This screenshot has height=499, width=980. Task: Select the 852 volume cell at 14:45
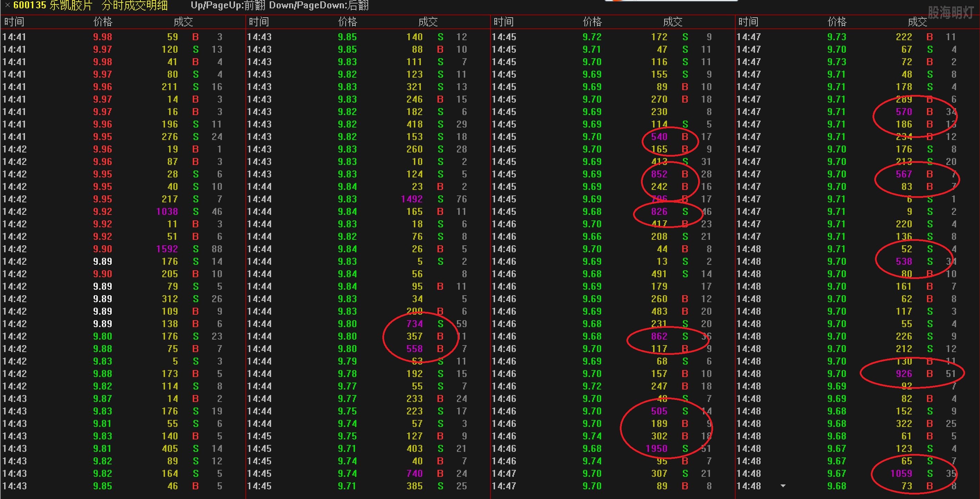click(659, 174)
